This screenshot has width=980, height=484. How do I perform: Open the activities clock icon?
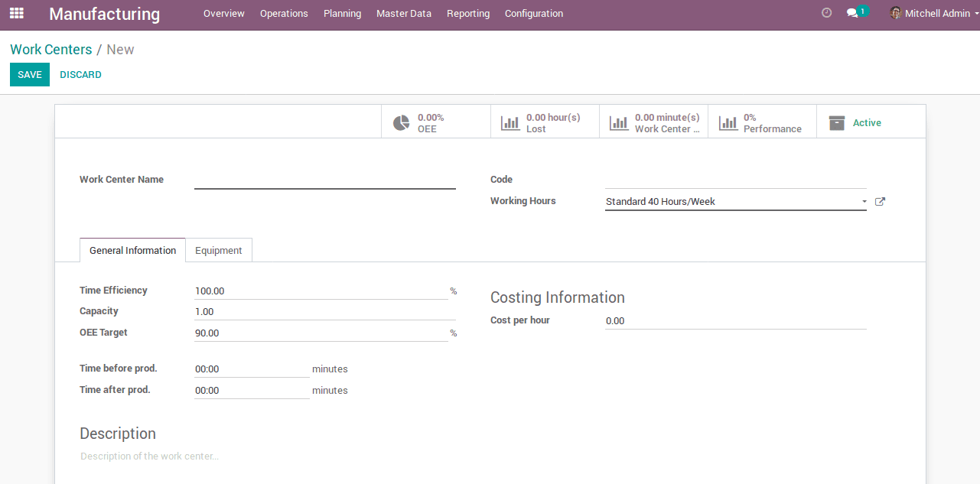click(826, 13)
